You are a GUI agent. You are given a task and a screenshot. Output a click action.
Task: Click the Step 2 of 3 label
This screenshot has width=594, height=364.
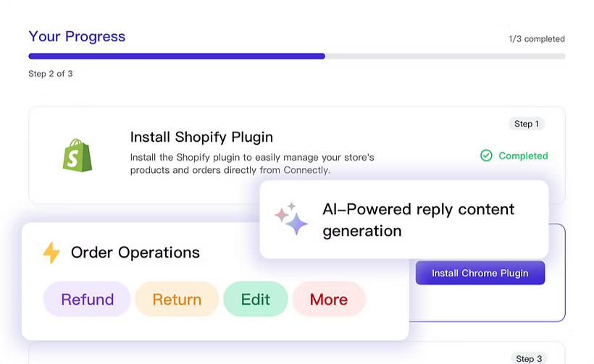[51, 74]
